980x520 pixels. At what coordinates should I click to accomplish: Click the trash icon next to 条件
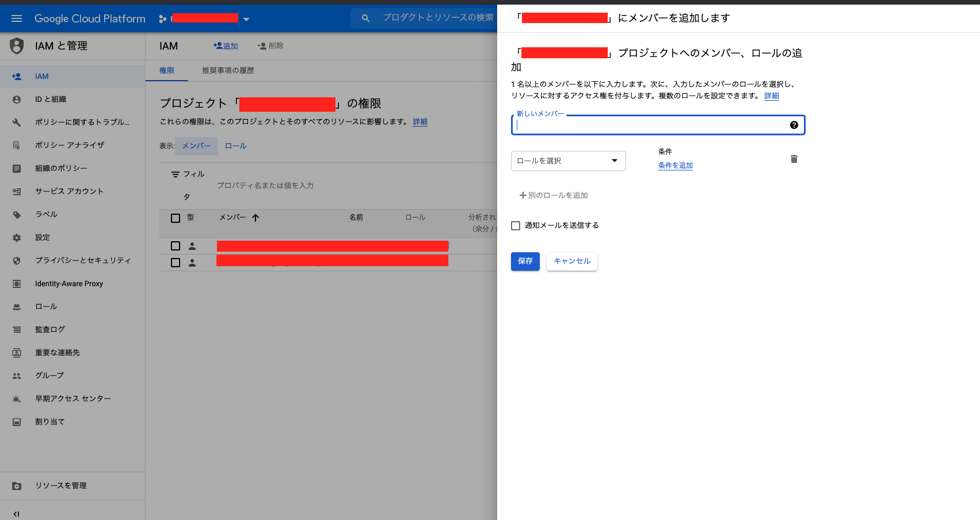[794, 159]
